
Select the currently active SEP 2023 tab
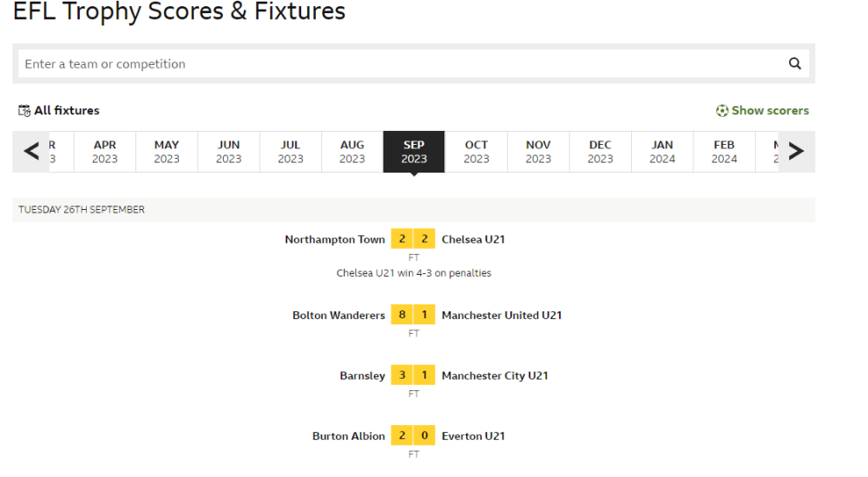pos(414,152)
